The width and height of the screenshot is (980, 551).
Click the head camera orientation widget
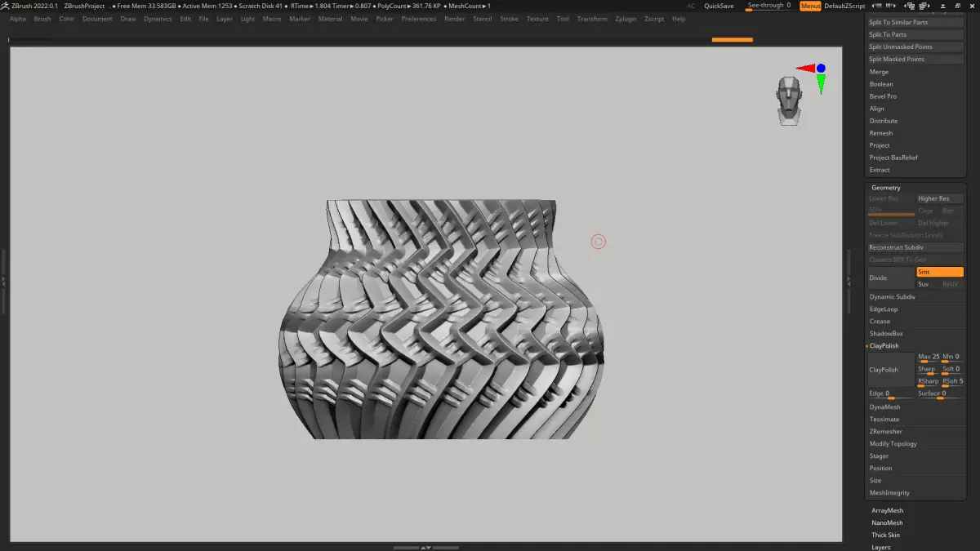(789, 100)
